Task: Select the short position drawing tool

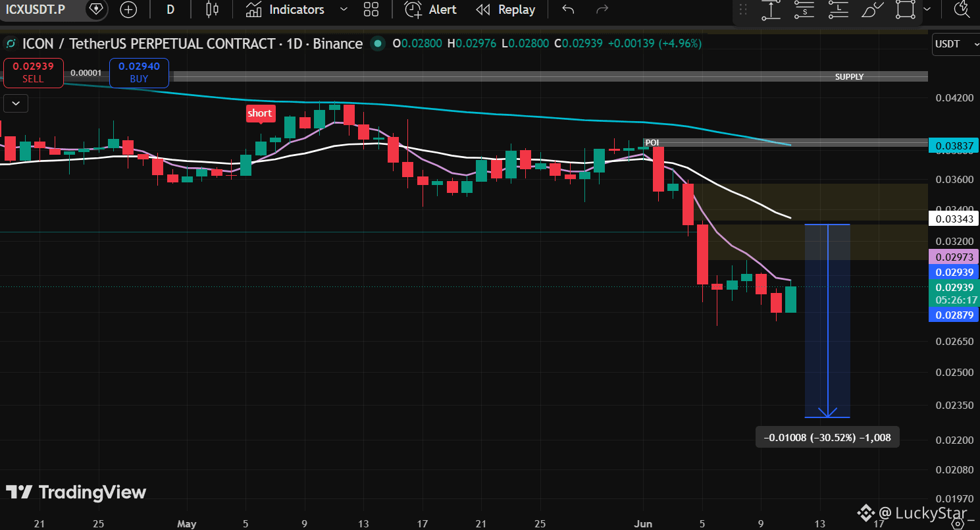Action: [804, 9]
